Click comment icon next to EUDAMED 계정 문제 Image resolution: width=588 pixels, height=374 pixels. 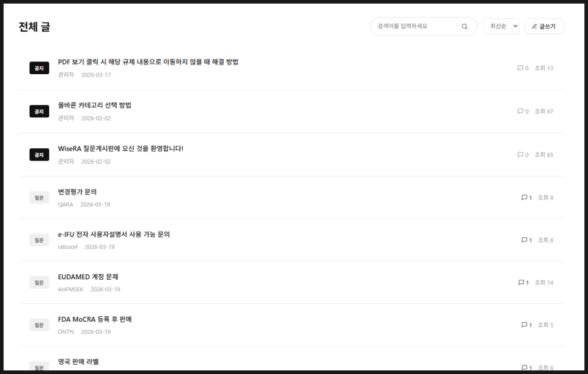523,282
